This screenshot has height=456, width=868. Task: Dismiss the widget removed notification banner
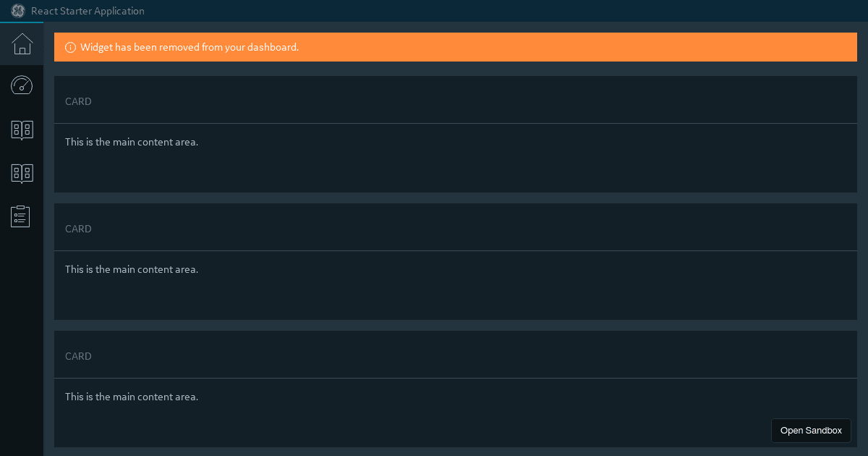[456, 47]
